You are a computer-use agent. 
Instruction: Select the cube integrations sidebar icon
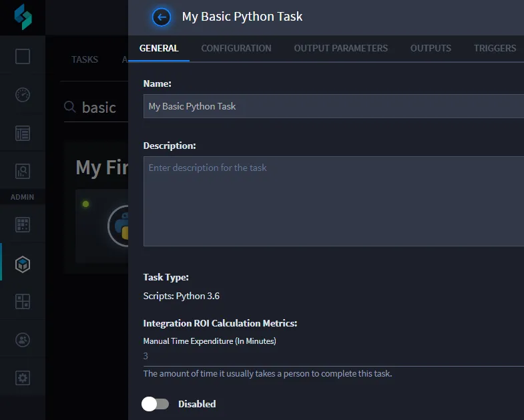(x=23, y=264)
